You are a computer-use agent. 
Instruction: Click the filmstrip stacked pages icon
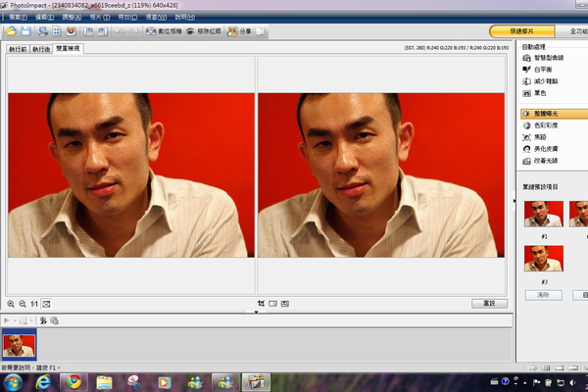pos(54,320)
